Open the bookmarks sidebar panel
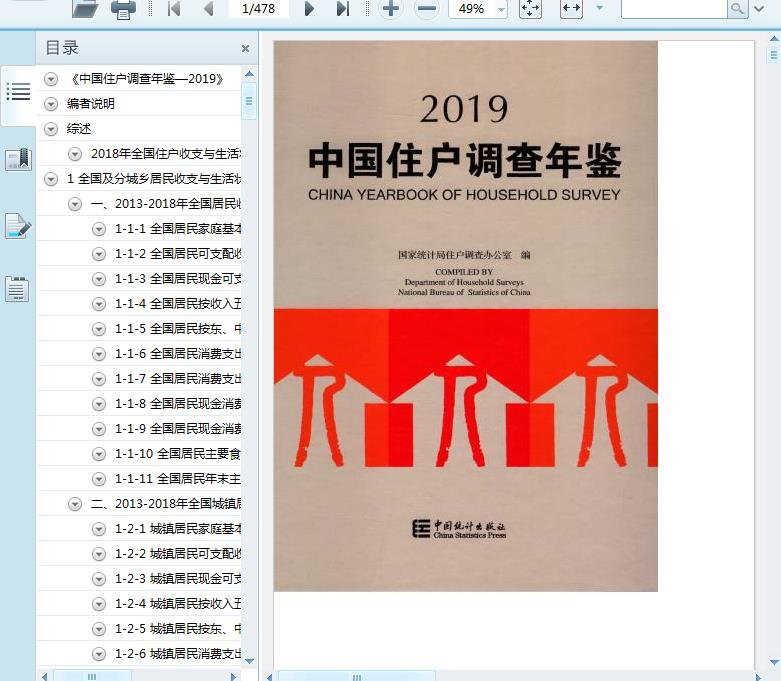The height and width of the screenshot is (681, 781). [x=18, y=159]
